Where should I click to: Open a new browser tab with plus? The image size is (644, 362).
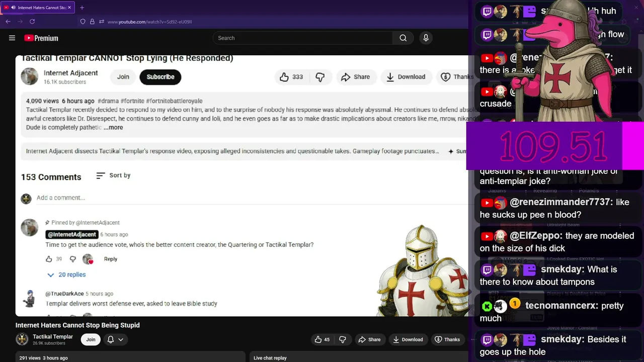pos(82,8)
